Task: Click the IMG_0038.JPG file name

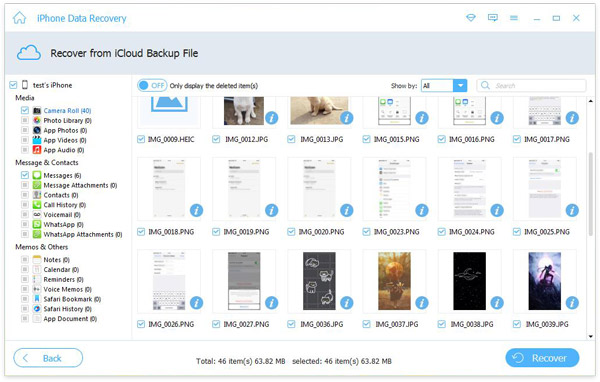Action: (x=472, y=324)
